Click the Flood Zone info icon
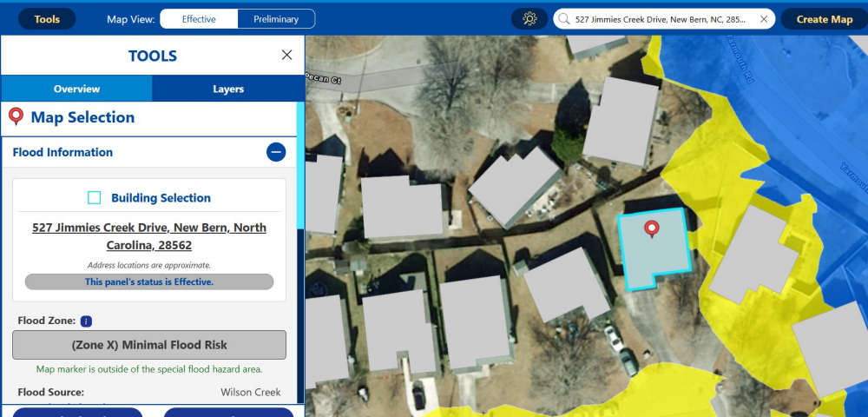This screenshot has height=417, width=868. pos(86,321)
